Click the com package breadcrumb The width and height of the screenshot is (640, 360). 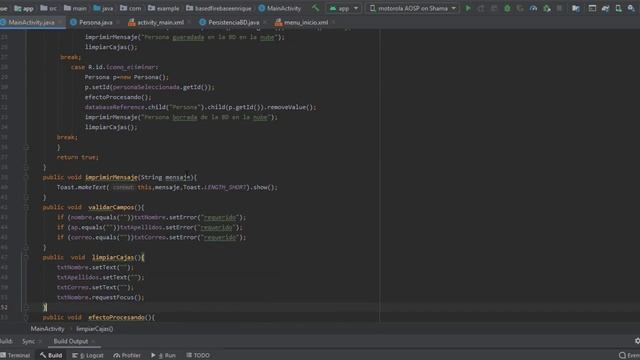tap(131, 8)
